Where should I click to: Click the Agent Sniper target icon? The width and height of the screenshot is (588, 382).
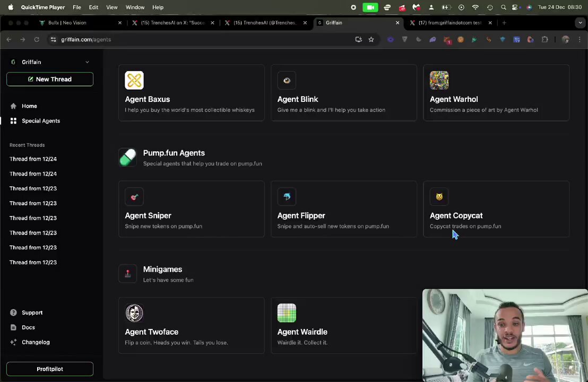tap(134, 196)
